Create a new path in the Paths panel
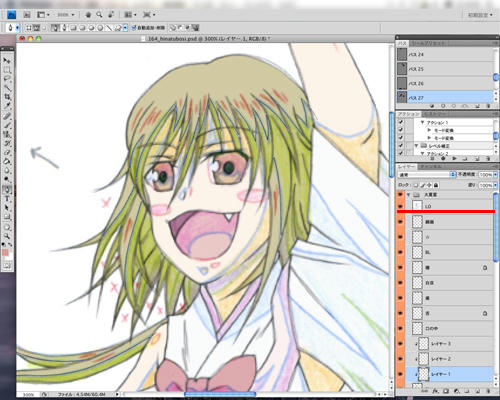The image size is (500, 400). (x=478, y=106)
